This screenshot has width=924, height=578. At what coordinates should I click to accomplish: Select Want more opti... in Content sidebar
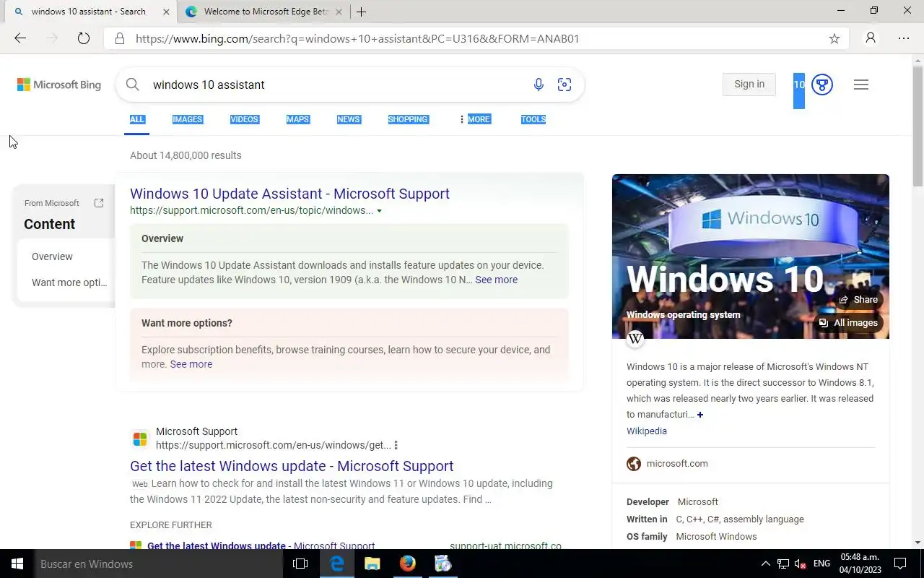69,282
